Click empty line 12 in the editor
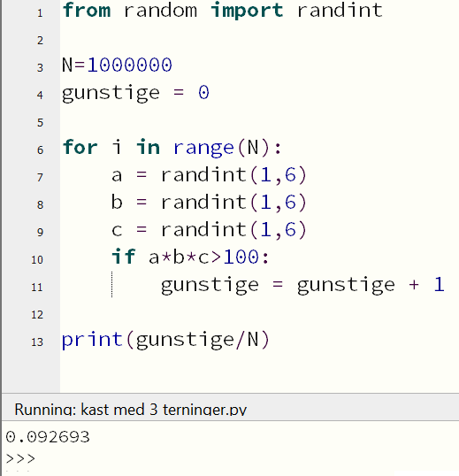This screenshot has width=459, height=476. (x=259, y=314)
